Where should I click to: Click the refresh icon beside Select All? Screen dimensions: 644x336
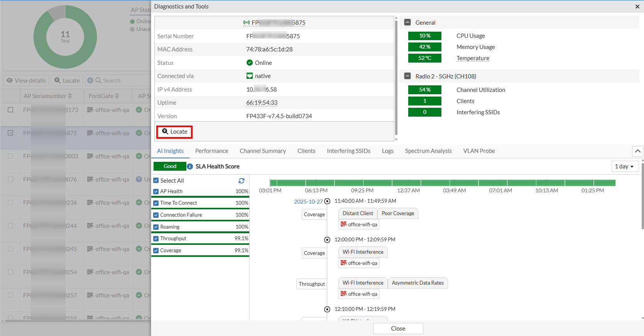click(242, 181)
